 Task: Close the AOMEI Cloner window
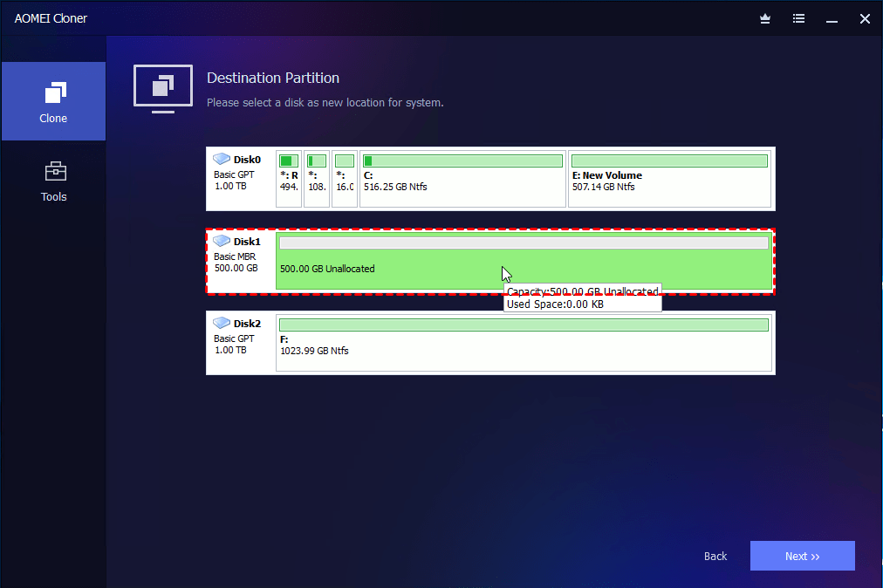(x=865, y=18)
